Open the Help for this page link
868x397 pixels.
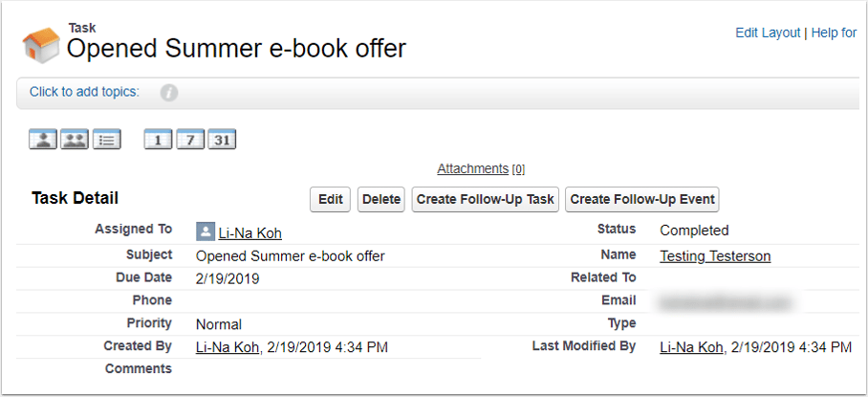835,33
